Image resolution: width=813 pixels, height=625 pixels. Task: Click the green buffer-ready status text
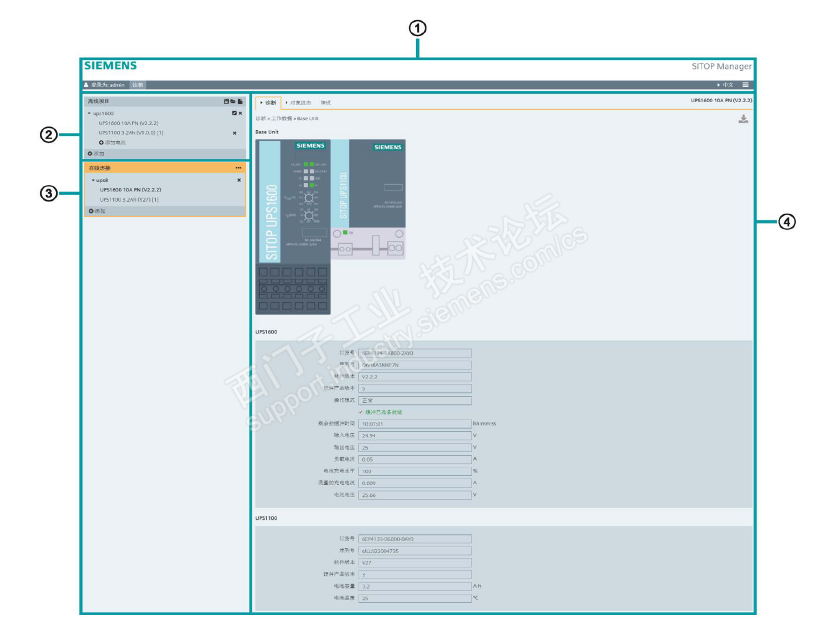[384, 412]
